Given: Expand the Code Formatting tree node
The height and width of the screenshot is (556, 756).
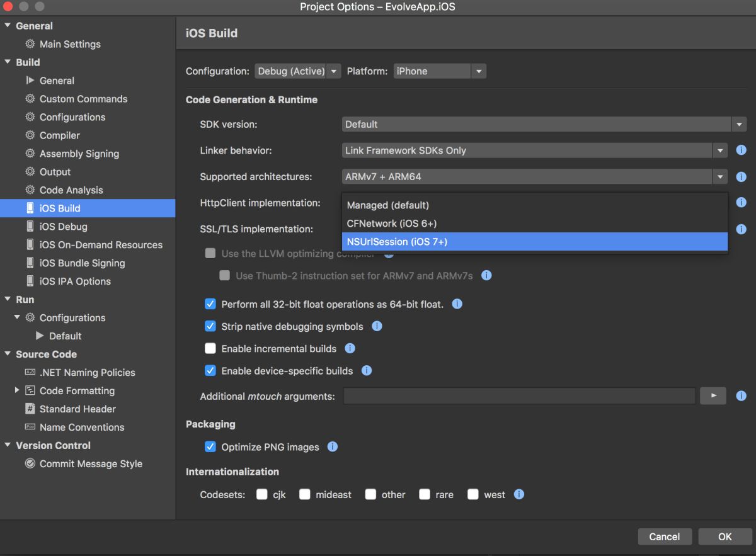Looking at the screenshot, I should point(17,390).
